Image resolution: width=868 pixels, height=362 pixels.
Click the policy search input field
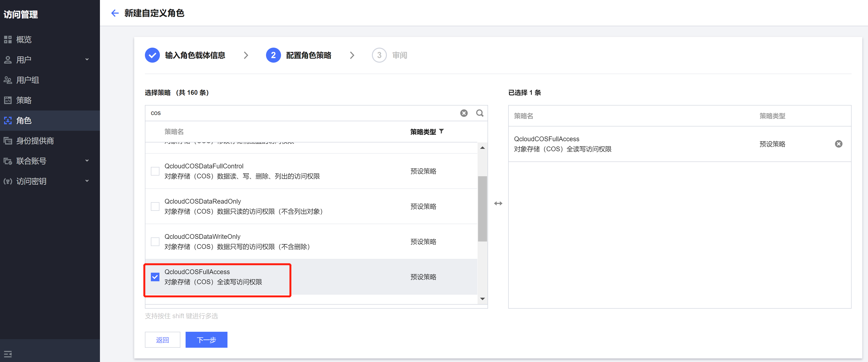[x=303, y=113]
